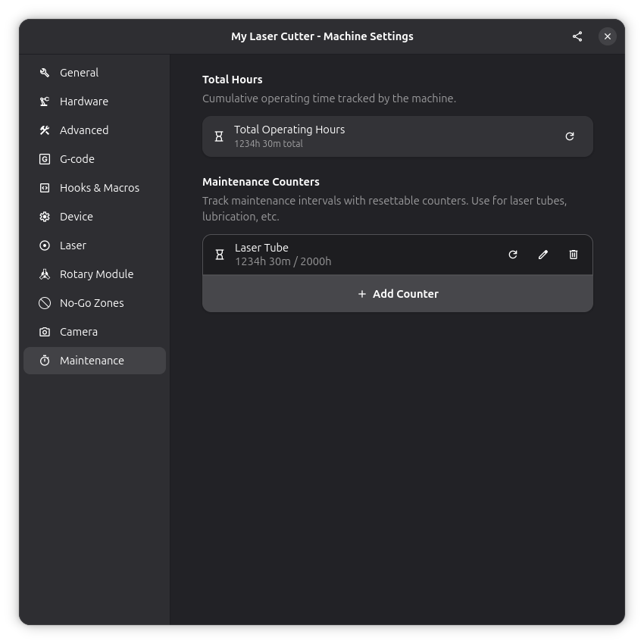Click the G icon next to G-code
Screen dimensions: 644x644
click(x=45, y=159)
